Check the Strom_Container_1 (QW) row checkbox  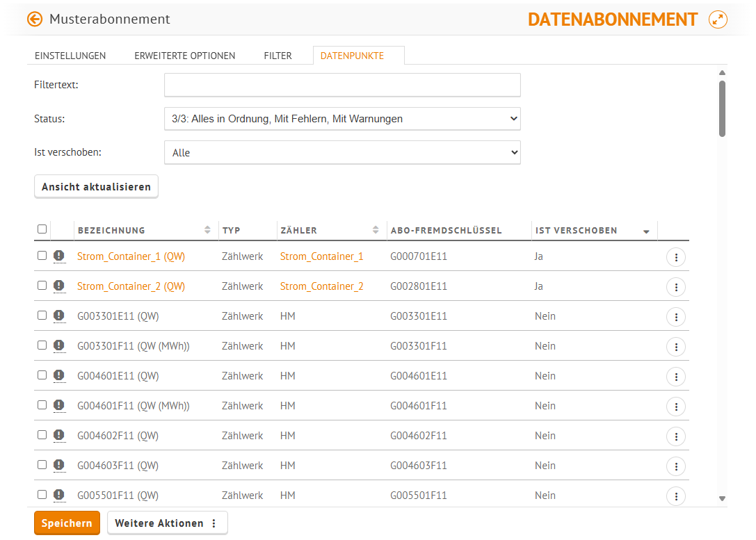click(42, 255)
